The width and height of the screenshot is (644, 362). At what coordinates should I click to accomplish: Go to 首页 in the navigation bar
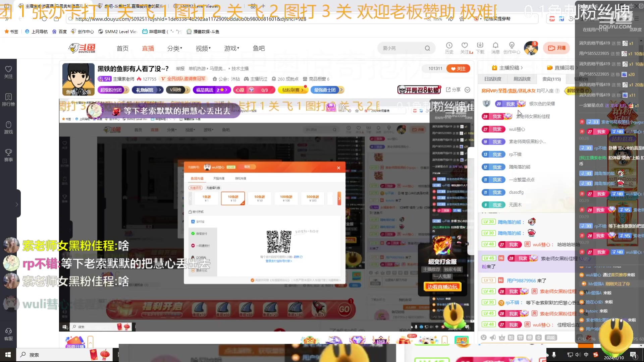pos(122,48)
